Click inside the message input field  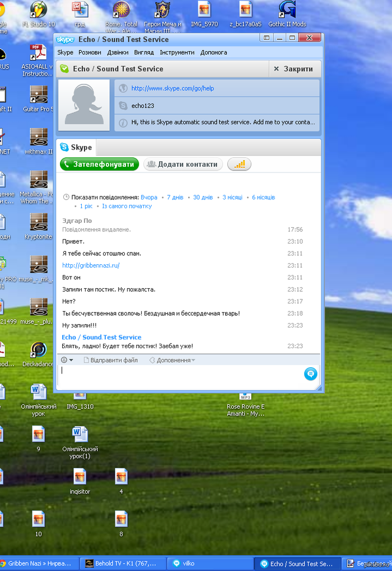coord(179,375)
